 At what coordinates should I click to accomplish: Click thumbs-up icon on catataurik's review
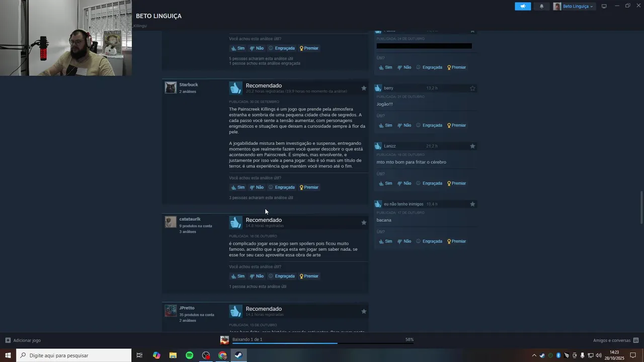point(235,222)
